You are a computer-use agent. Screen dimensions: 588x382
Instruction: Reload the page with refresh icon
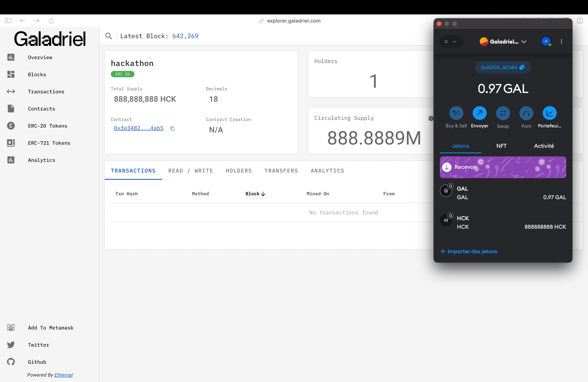pyautogui.click(x=51, y=21)
